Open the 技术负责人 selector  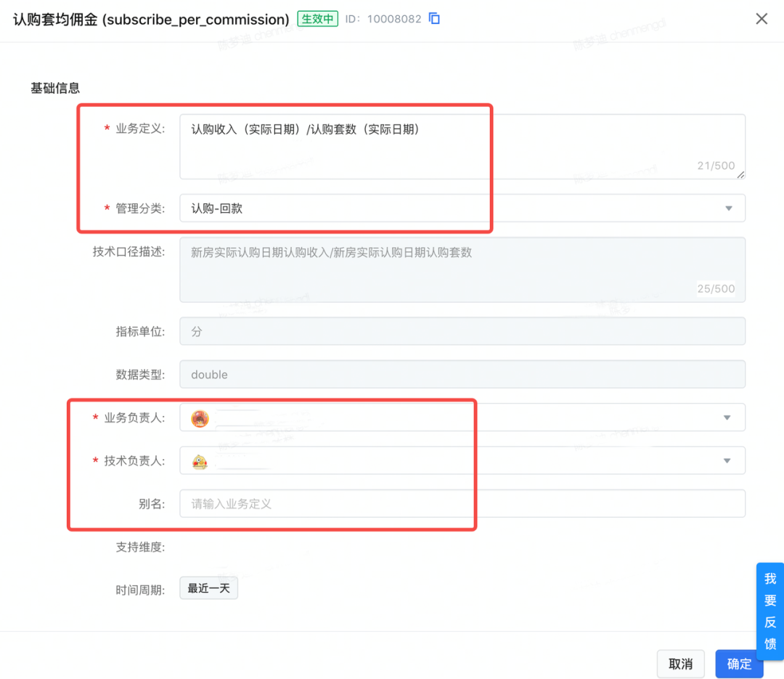point(462,460)
